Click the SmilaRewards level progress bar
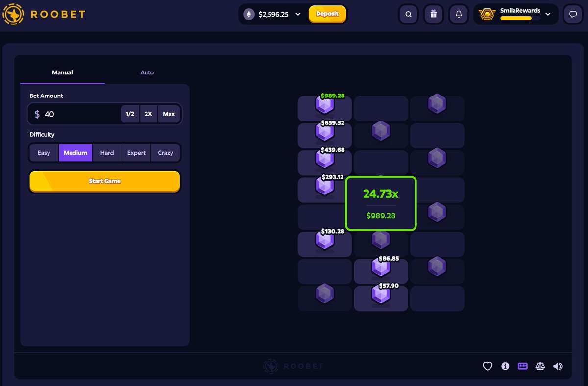Screen dimensions: 588x386 520,18
